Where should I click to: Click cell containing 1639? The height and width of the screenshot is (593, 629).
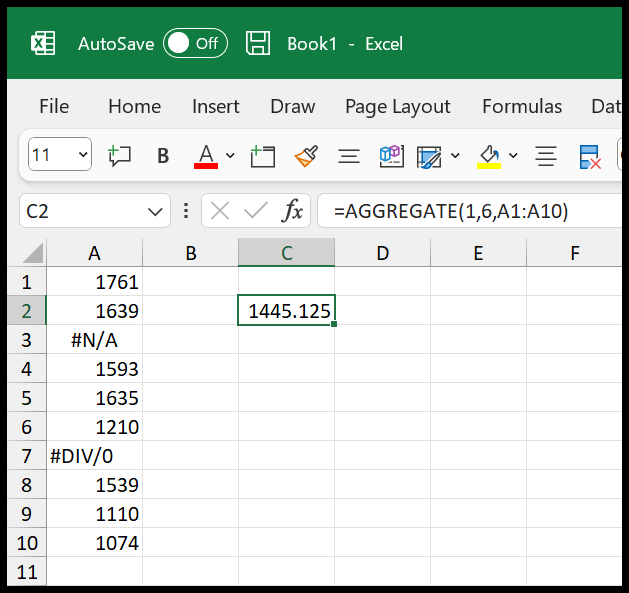(x=94, y=311)
